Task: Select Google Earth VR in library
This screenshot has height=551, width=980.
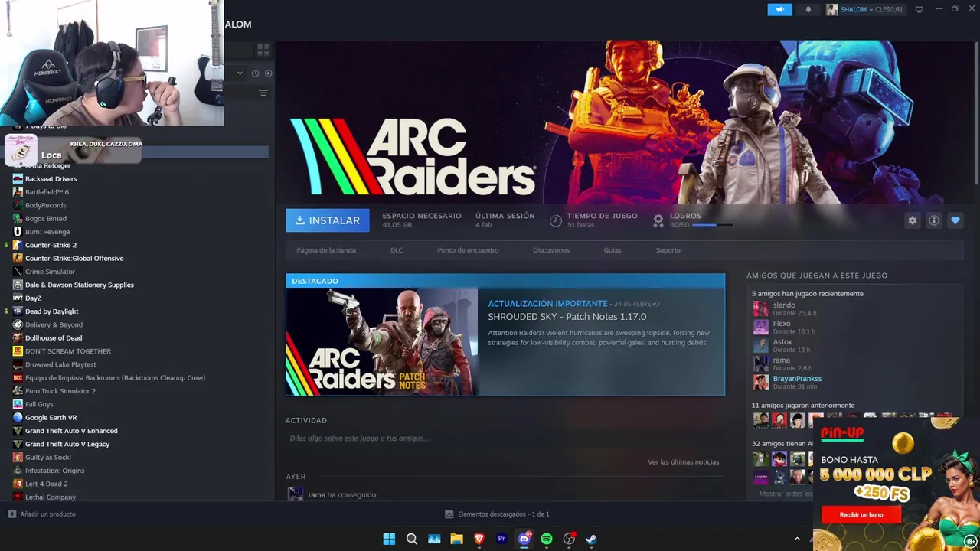Action: [x=51, y=418]
